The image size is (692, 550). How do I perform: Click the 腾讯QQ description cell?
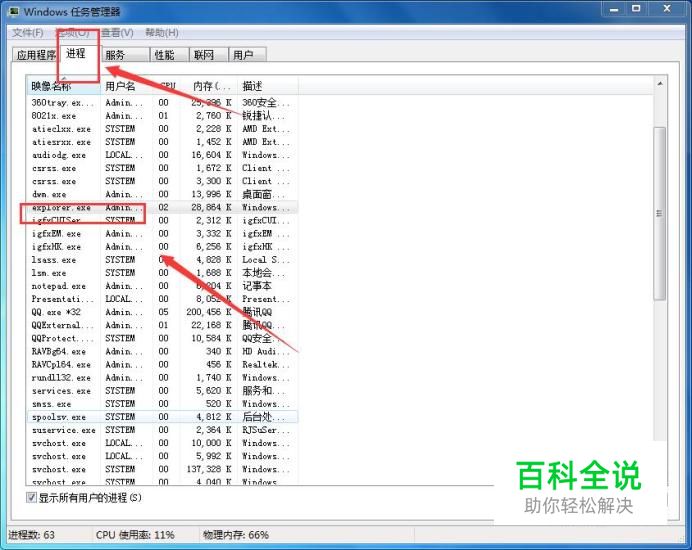point(257,312)
